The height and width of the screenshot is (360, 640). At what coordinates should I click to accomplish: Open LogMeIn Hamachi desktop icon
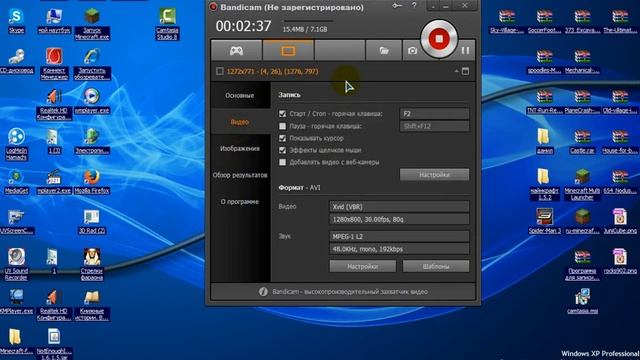coord(16,144)
